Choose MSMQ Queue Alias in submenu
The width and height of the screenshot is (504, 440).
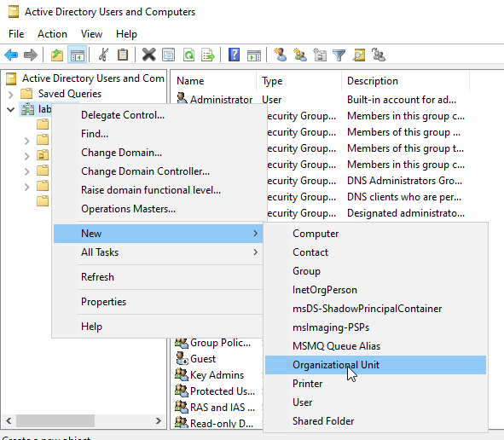pos(375,346)
